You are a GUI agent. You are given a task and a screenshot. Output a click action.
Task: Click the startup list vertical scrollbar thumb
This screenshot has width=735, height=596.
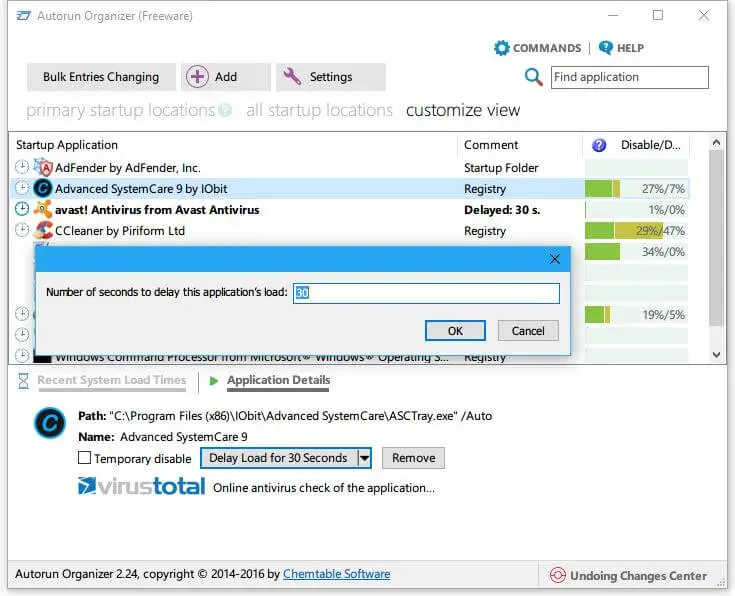(716, 238)
